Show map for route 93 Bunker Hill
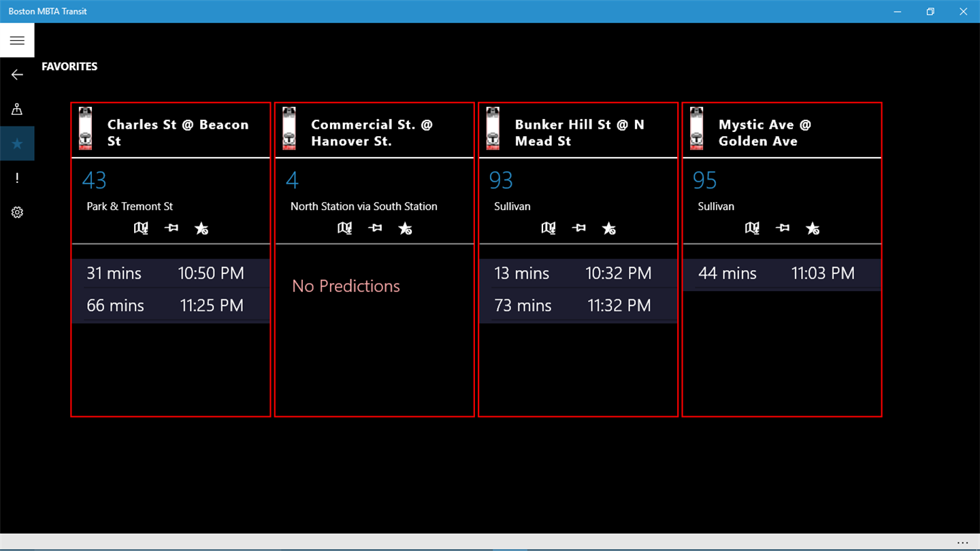 pyautogui.click(x=549, y=228)
